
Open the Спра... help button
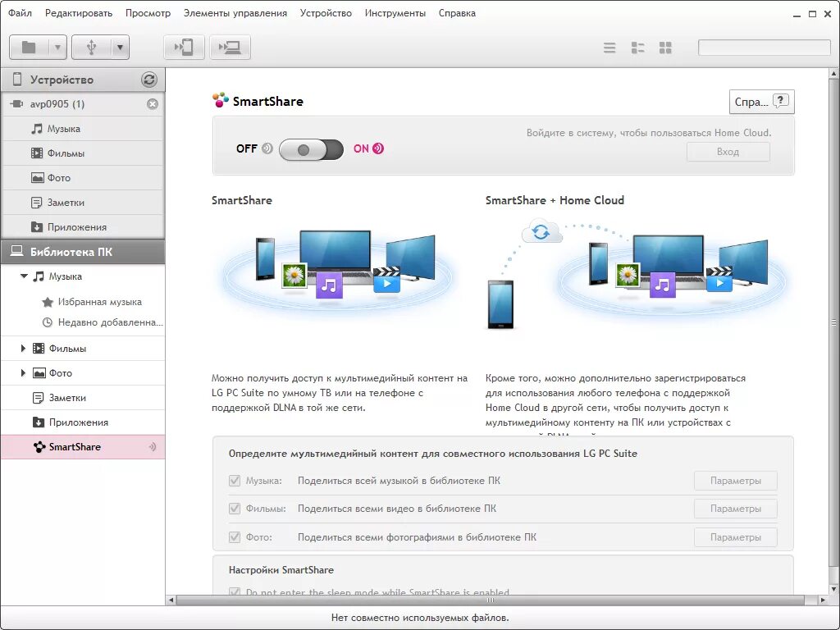761,102
